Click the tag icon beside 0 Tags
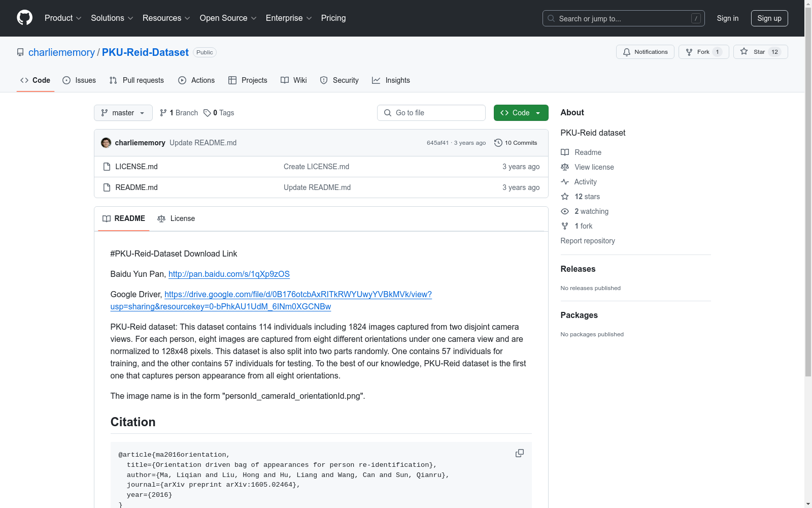 [x=207, y=113]
